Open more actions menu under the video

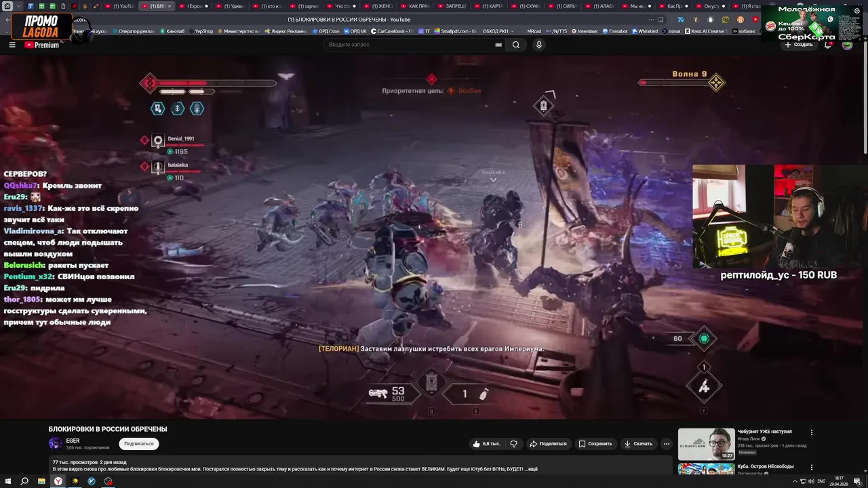pyautogui.click(x=667, y=444)
